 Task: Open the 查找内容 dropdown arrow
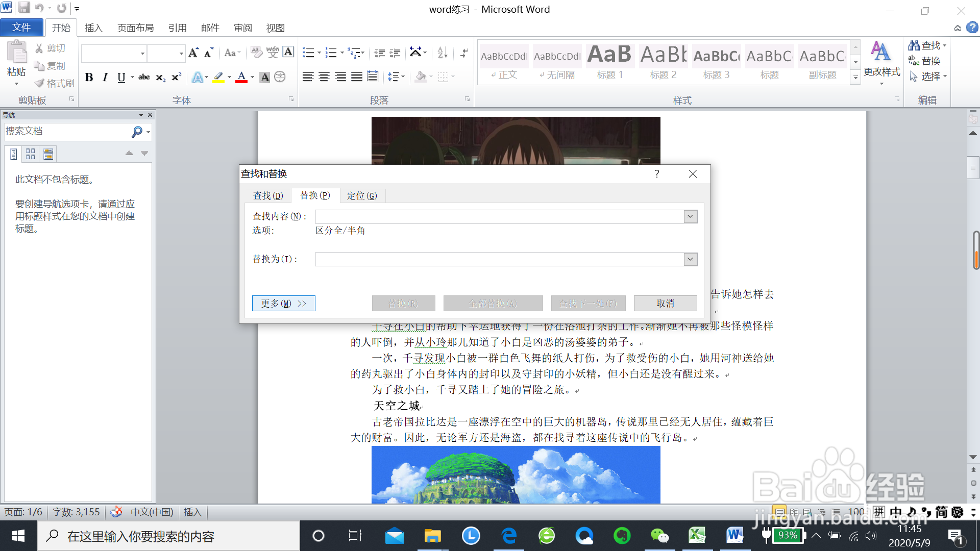click(690, 216)
